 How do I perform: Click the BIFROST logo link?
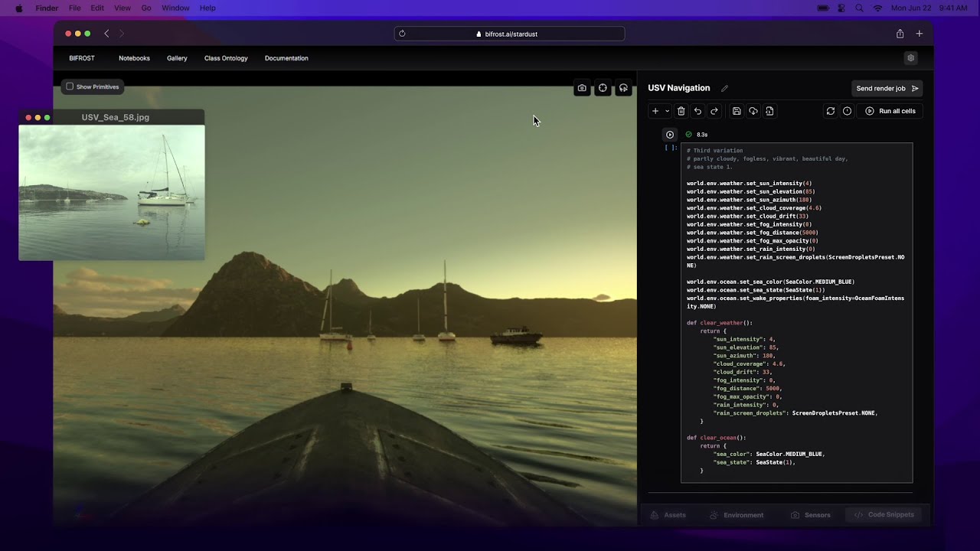pos(82,58)
